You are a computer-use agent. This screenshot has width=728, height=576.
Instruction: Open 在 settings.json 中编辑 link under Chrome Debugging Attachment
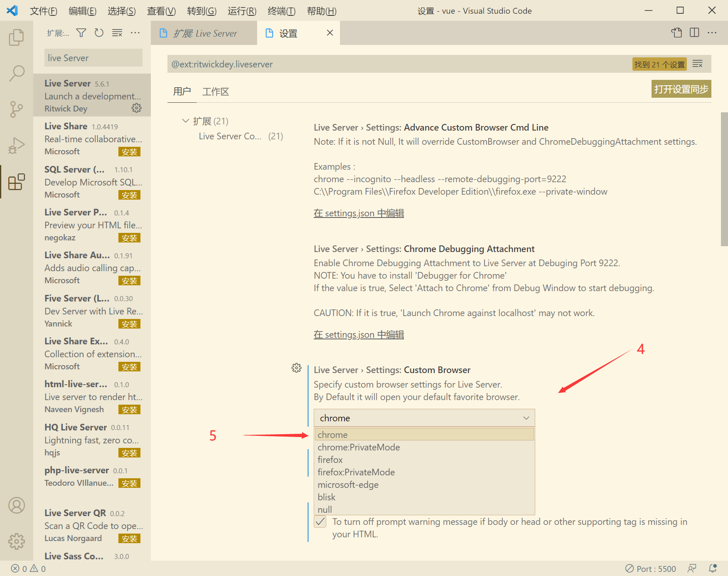358,334
